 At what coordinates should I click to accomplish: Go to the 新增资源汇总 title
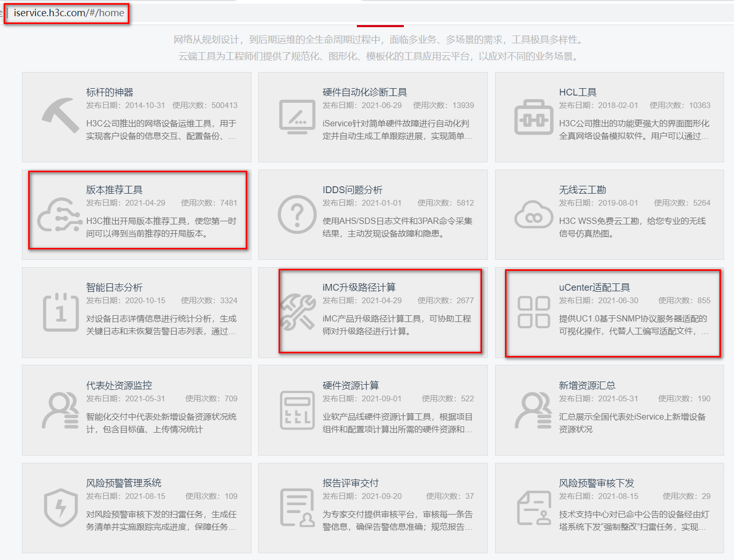tap(587, 386)
